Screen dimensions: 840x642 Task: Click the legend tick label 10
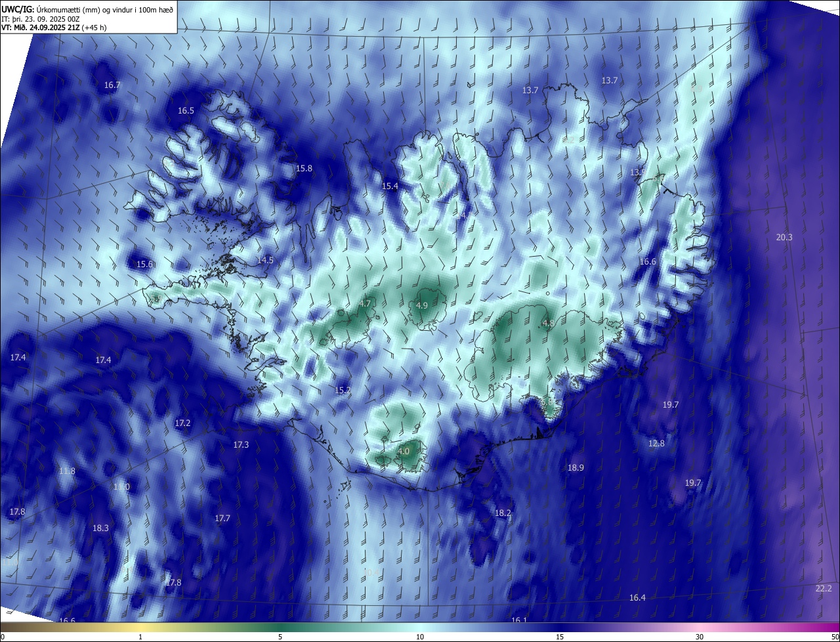420,637
